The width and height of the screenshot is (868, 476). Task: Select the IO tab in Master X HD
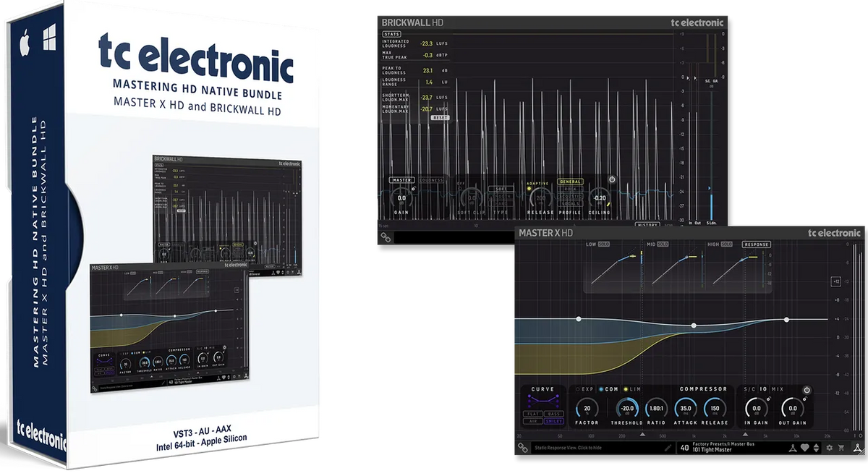[763, 389]
